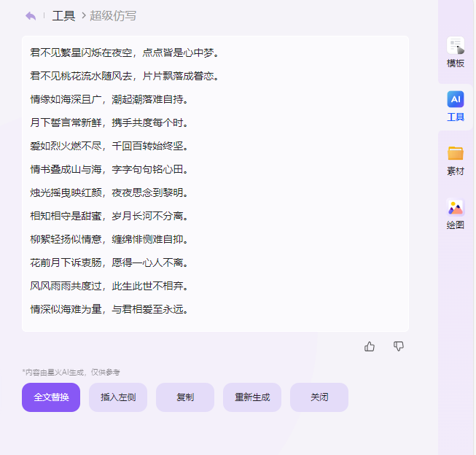Screen dimensions: 476x455
Task: Copy the text with 复制 button
Action: pos(185,397)
